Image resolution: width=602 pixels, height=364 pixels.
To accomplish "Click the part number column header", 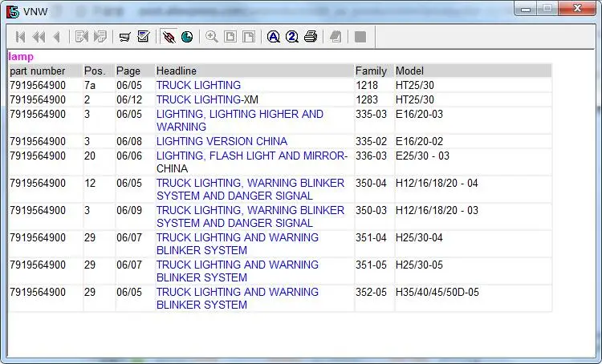I will 37,71.
